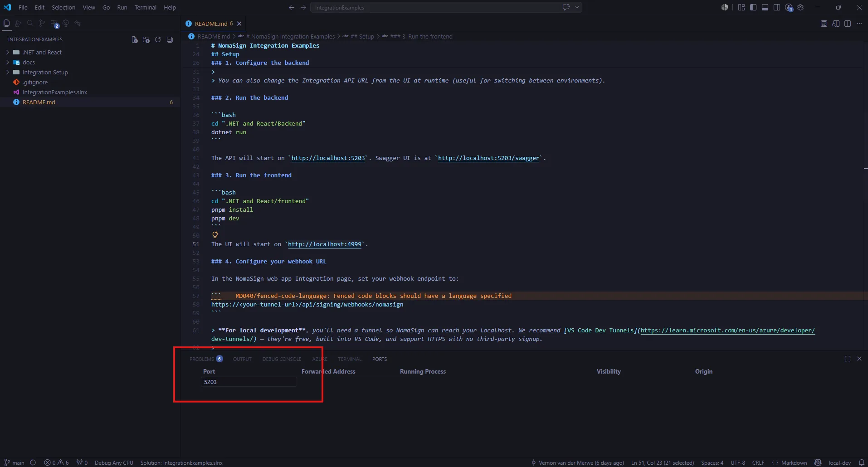Open the File menu
This screenshot has width=868, height=467.
(x=23, y=7)
